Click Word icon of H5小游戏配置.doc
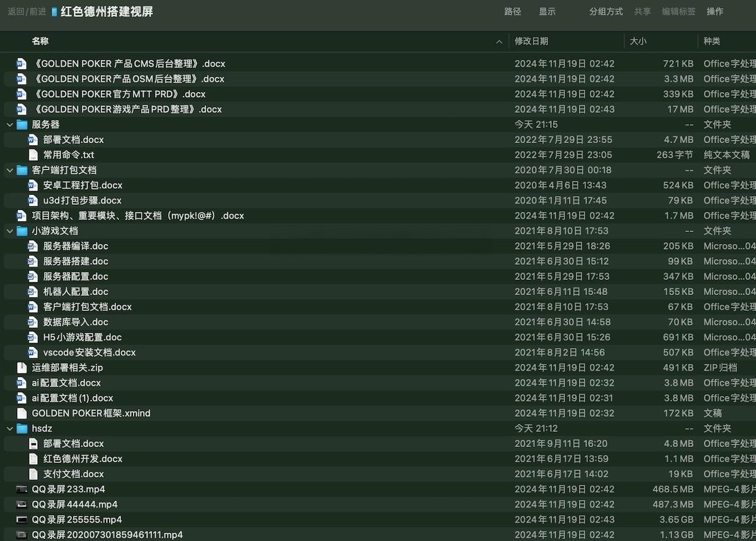This screenshot has width=756, height=541. [x=33, y=337]
